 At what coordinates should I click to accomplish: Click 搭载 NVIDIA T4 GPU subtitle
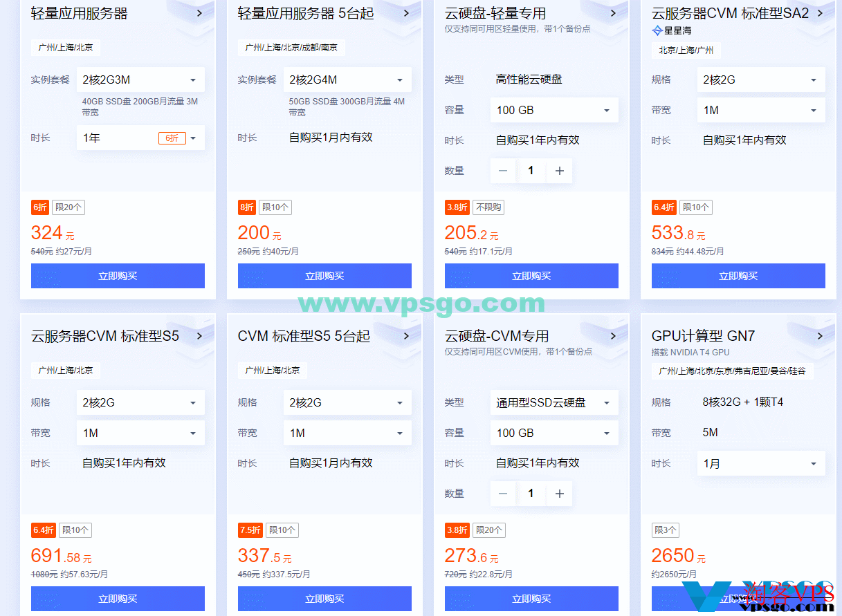(690, 353)
